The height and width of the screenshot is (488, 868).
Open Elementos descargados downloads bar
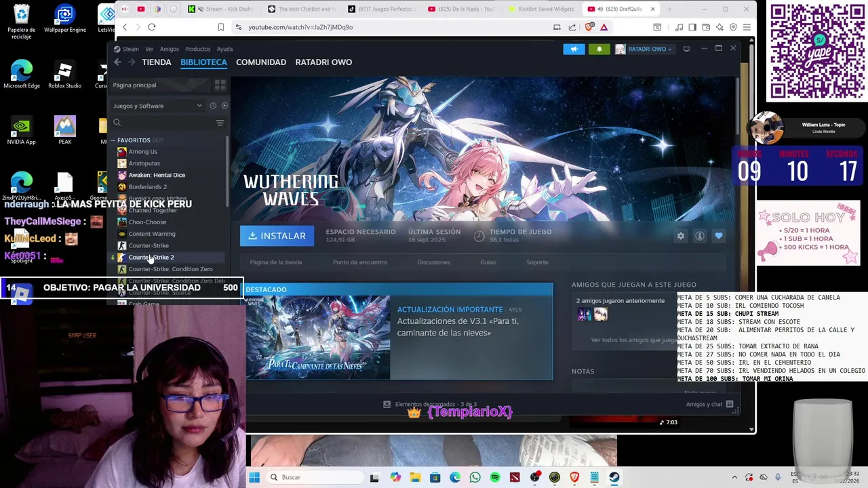(x=430, y=404)
